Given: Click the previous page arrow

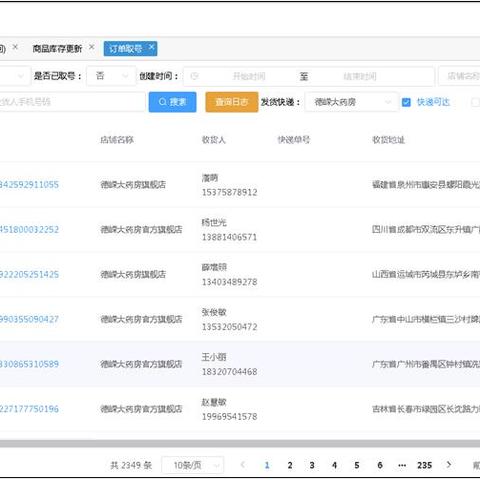Looking at the screenshot, I should tap(243, 465).
